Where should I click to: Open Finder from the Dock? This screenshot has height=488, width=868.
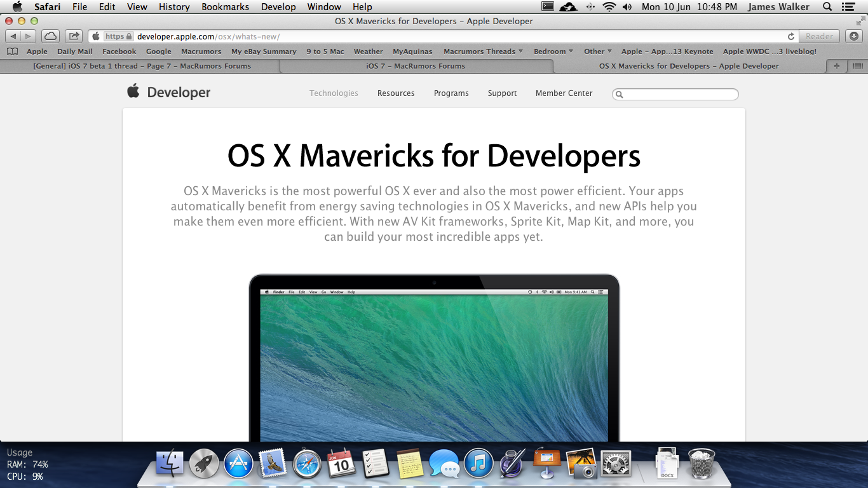[x=170, y=463]
